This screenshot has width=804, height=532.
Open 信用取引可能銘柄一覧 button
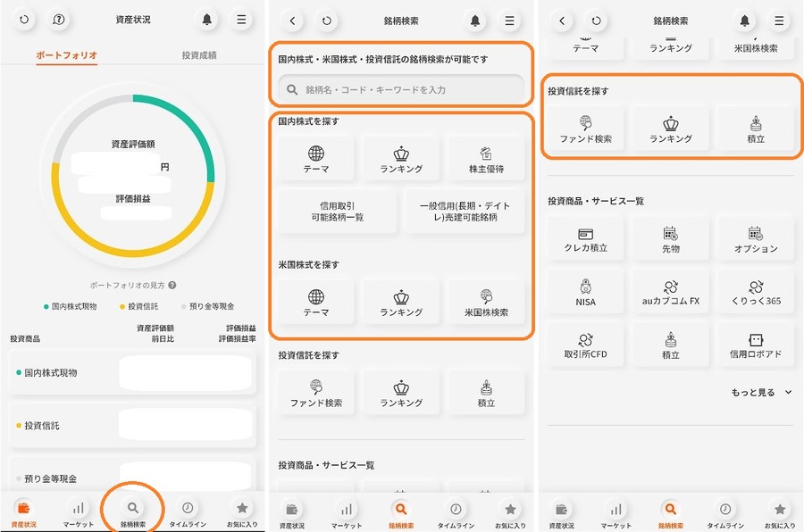[x=338, y=211]
